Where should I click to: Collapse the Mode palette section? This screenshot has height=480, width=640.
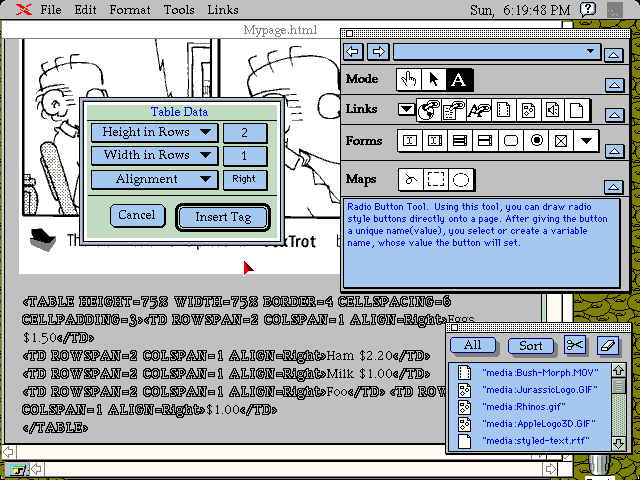615,84
